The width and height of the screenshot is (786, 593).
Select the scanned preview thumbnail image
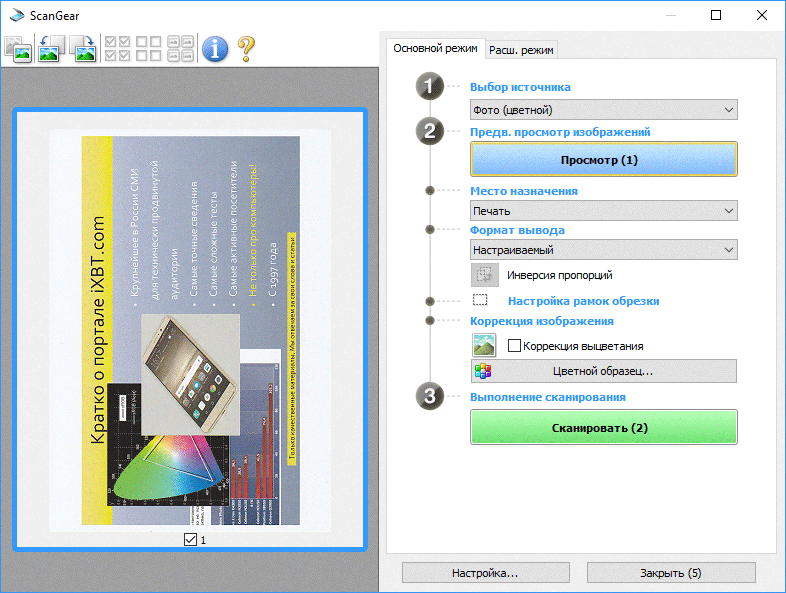pyautogui.click(x=190, y=330)
